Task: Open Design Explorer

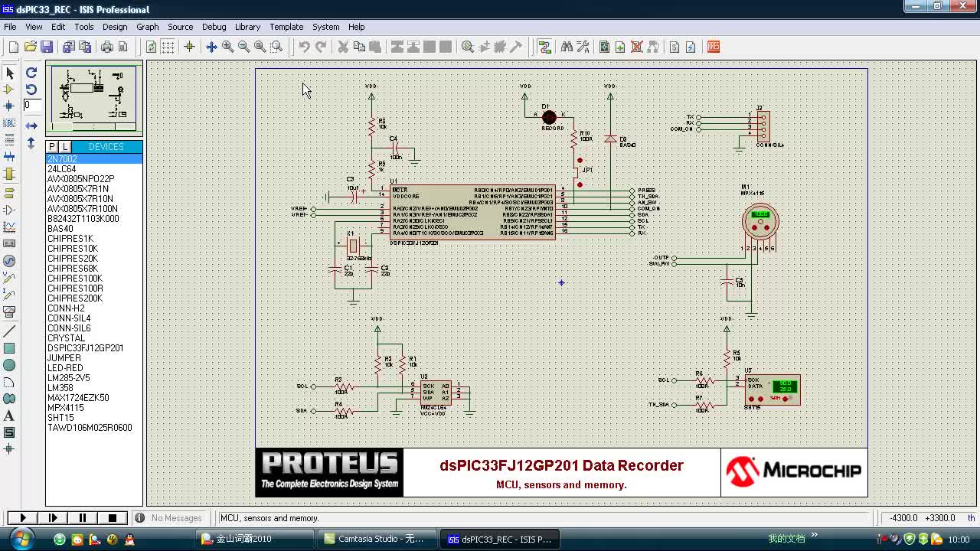Action: point(604,47)
